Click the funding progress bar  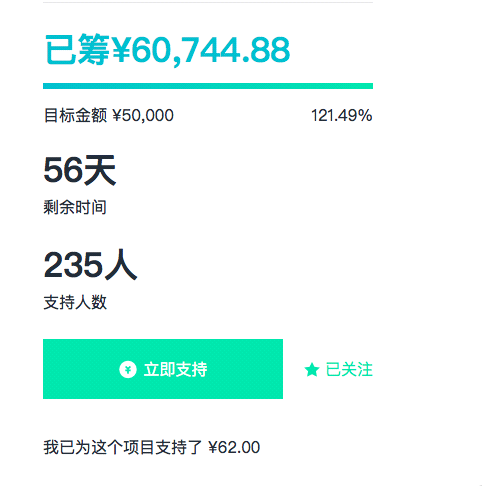click(x=208, y=86)
